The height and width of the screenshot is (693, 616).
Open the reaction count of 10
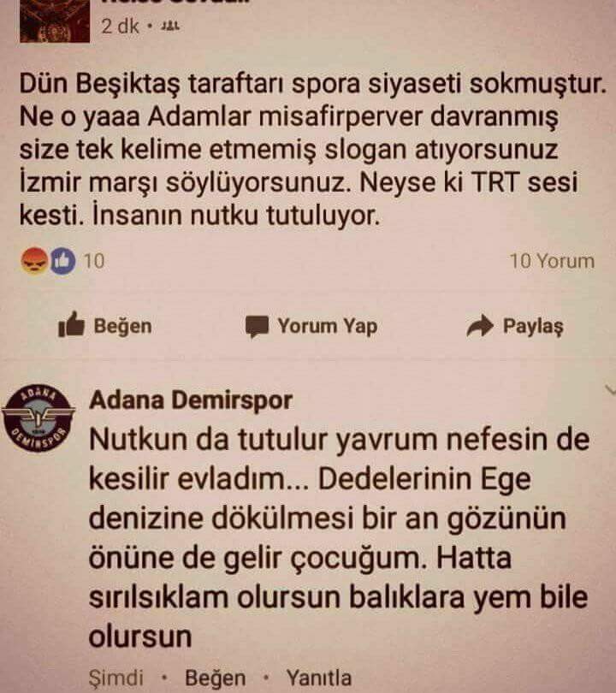(x=94, y=261)
